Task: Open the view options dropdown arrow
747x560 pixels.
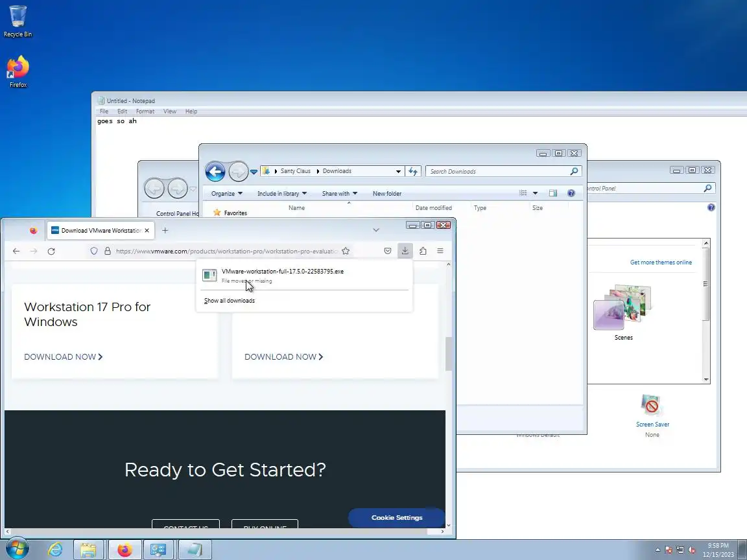Action: click(x=535, y=193)
